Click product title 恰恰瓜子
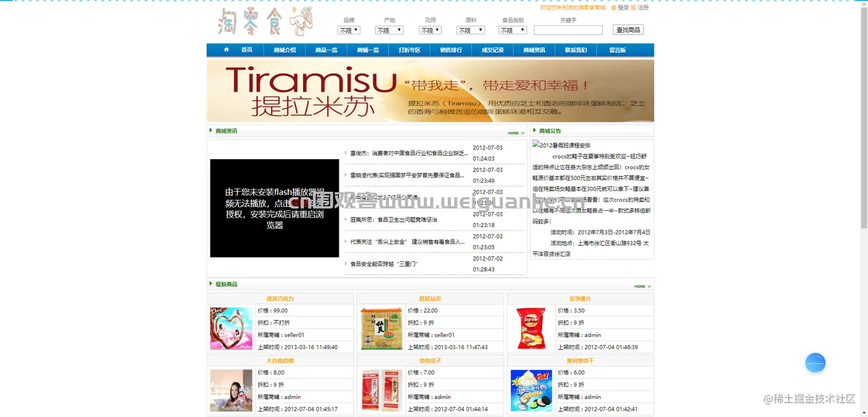 coord(430,361)
